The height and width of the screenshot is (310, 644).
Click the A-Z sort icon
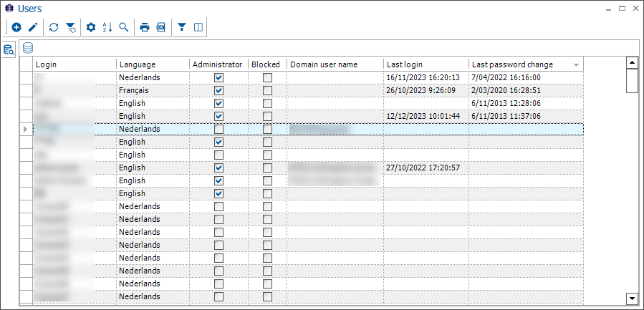click(x=107, y=27)
